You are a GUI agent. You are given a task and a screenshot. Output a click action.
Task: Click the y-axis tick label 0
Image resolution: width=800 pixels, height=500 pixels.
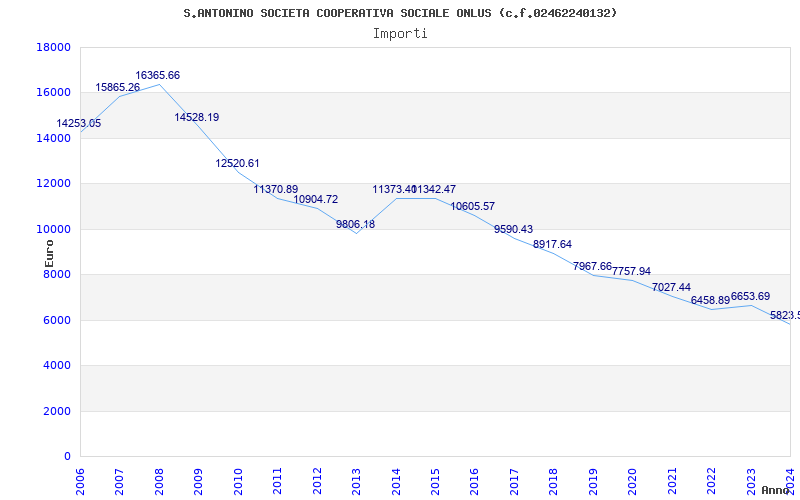(67, 457)
